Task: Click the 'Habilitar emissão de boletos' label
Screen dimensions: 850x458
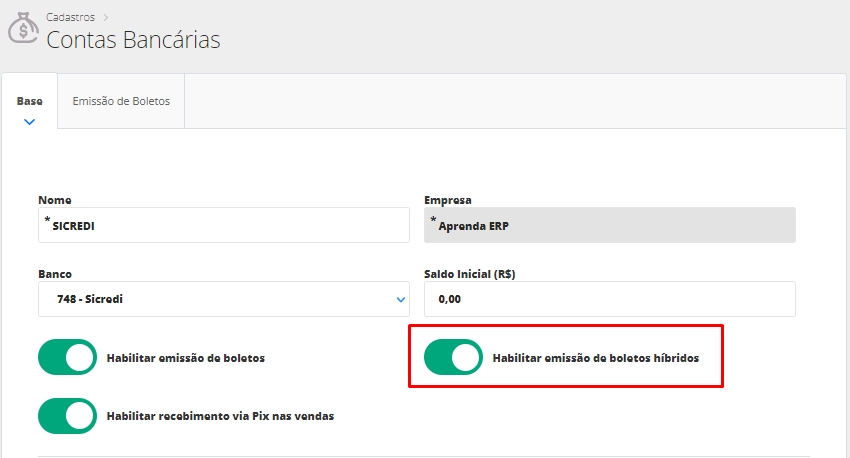Action: [185, 357]
